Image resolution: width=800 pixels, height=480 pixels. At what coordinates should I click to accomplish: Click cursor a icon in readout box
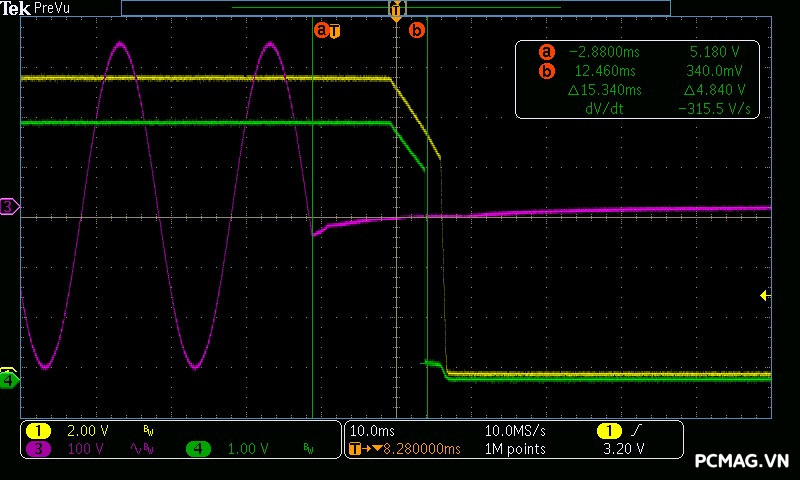point(546,52)
